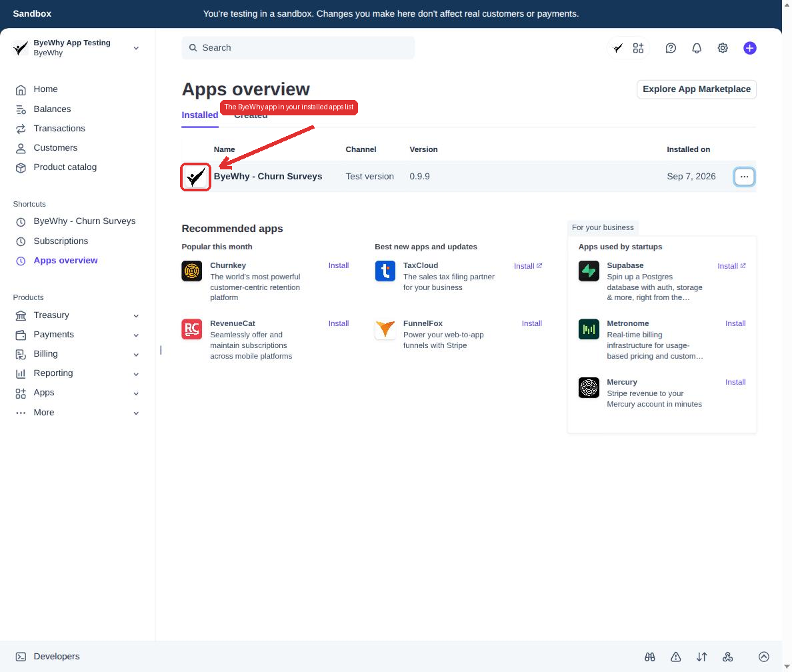Click the Supabase app icon
This screenshot has height=672, width=792.
click(589, 271)
